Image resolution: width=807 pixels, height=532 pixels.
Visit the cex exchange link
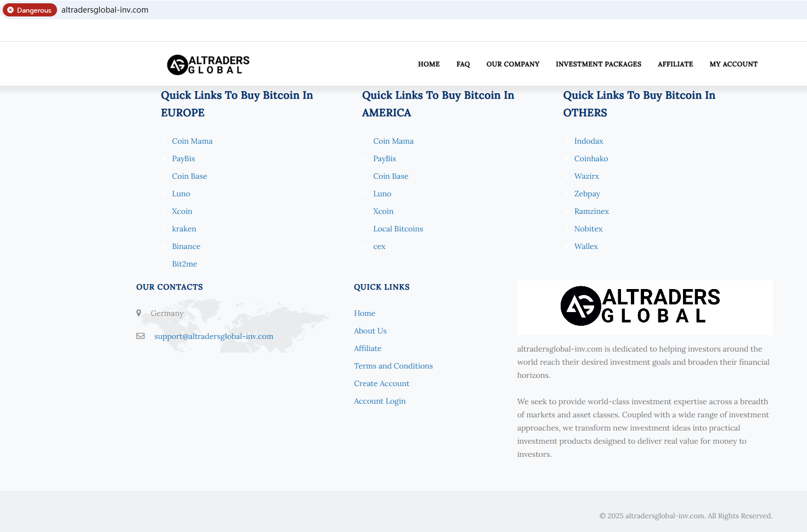coord(379,246)
